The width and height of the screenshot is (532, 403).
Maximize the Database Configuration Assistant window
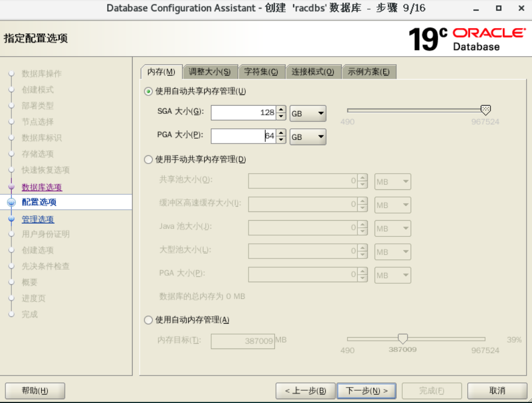point(499,8)
